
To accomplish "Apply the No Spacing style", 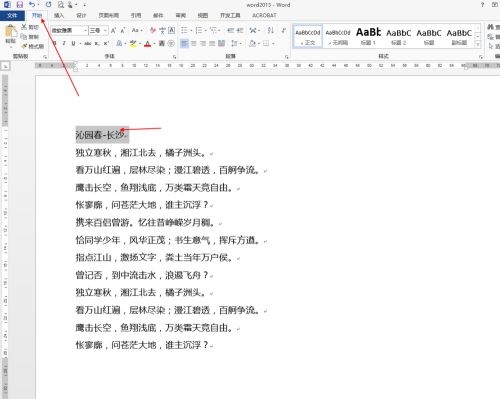I will coord(338,36).
